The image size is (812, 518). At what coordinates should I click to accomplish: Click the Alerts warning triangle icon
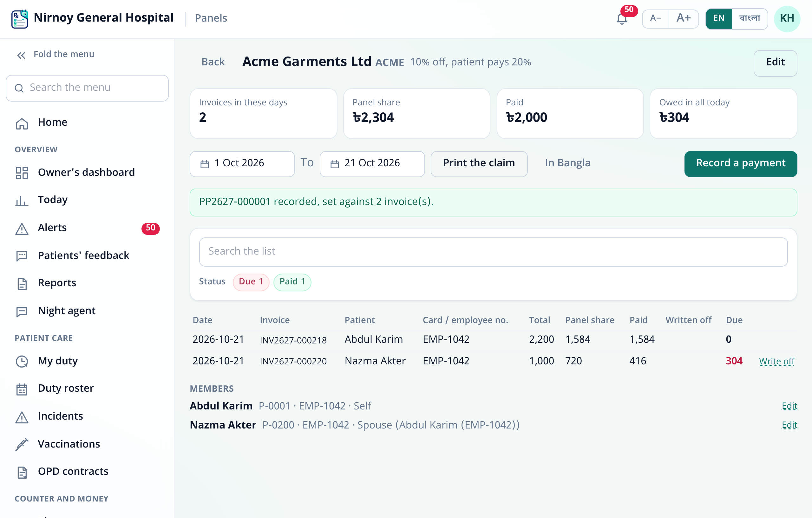[22, 229]
